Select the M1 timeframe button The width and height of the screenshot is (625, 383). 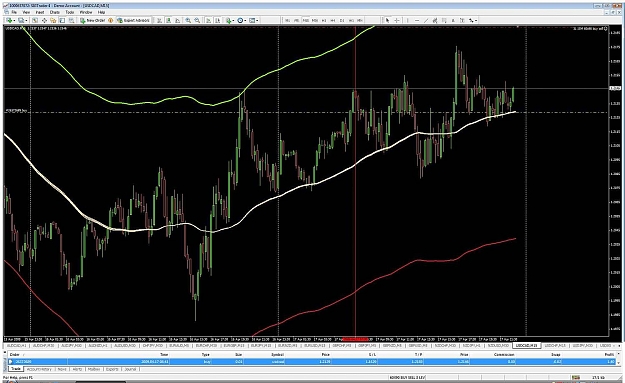287,20
